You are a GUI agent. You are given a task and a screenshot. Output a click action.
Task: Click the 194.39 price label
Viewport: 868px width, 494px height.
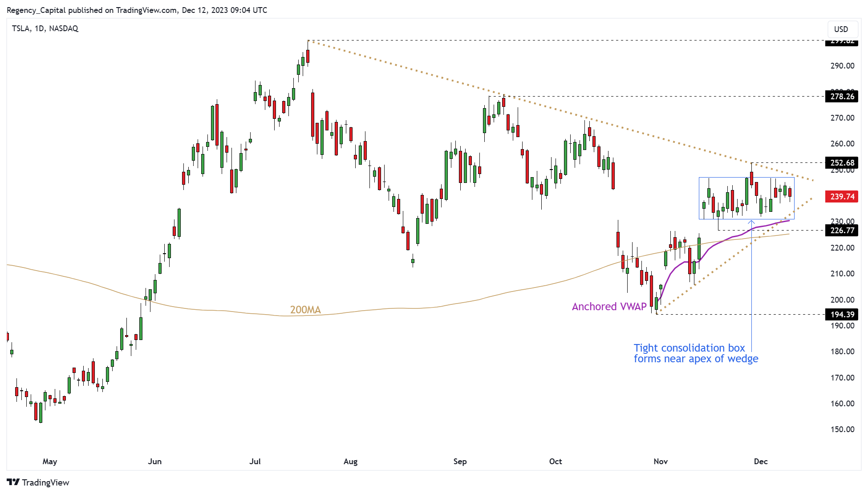pyautogui.click(x=841, y=314)
